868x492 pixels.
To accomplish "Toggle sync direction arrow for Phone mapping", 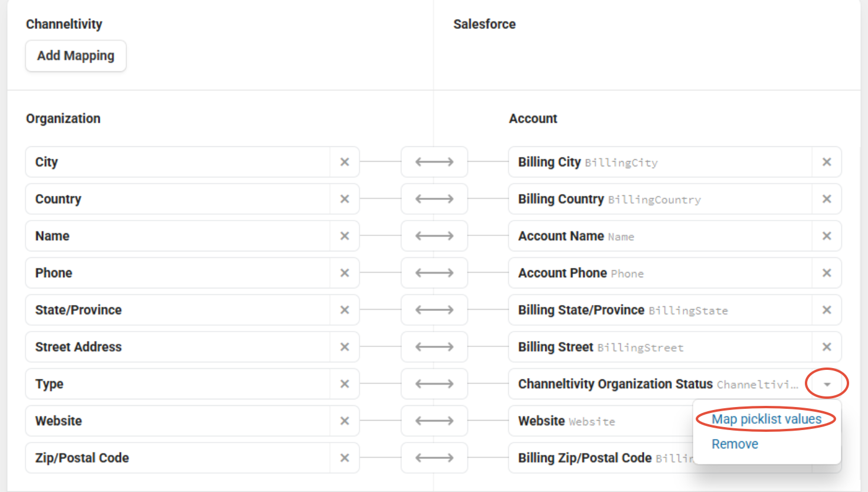I will tap(434, 273).
